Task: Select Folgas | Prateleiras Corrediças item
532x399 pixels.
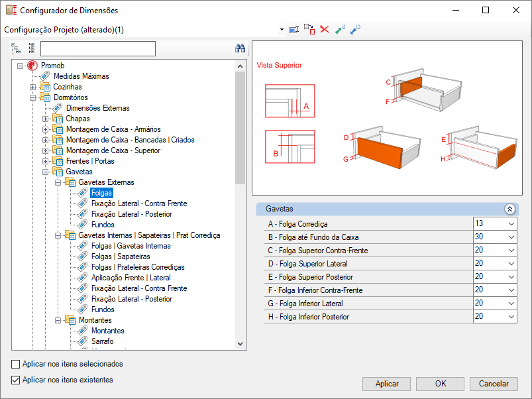Action: click(x=138, y=267)
